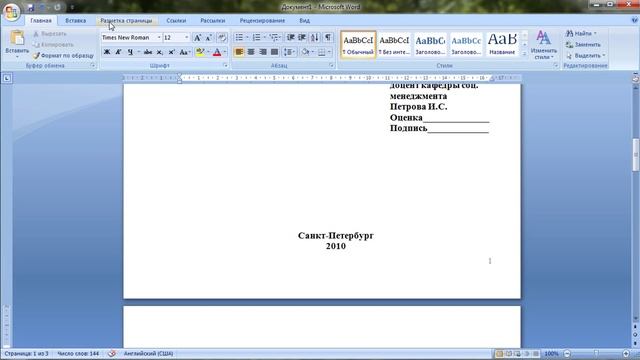Toggle show paragraph marks (¶)
This screenshot has width=640, height=360.
[x=328, y=38]
